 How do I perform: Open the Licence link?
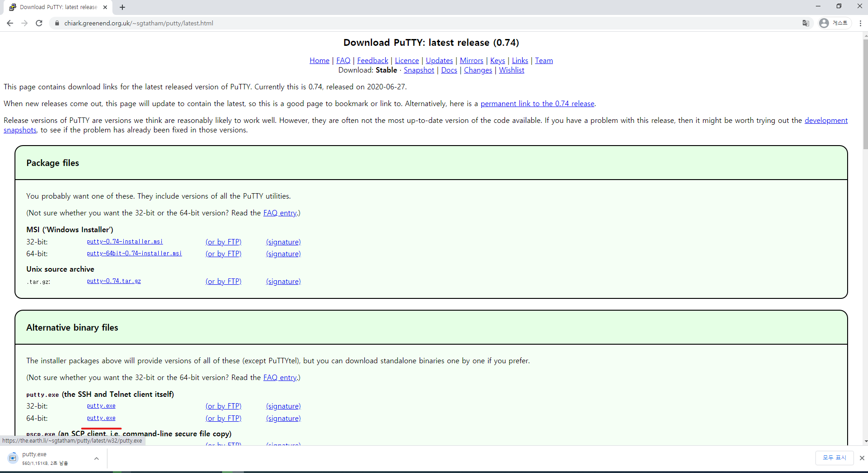tap(407, 60)
